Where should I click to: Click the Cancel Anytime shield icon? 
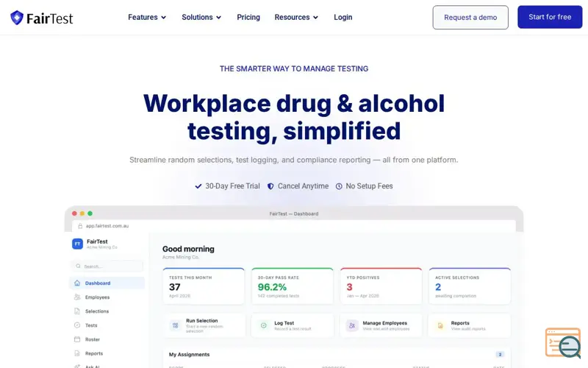point(270,186)
